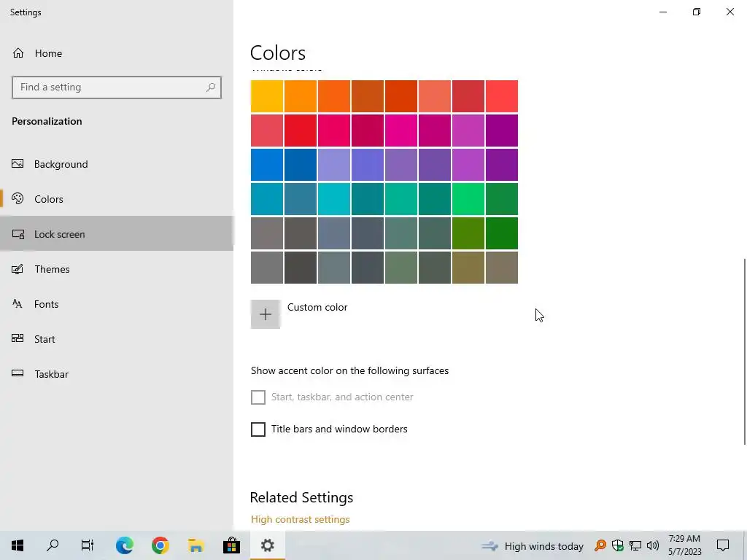Open taskbar Search magnifier

[x=53, y=545]
